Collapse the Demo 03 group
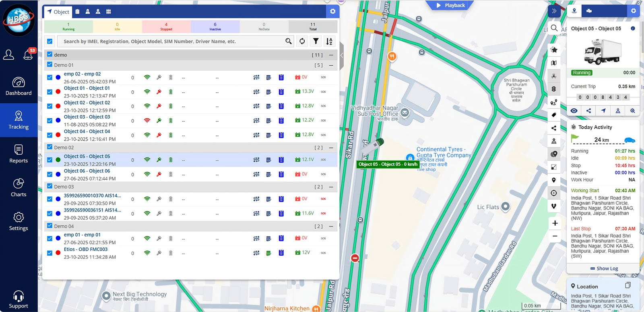 (x=331, y=187)
